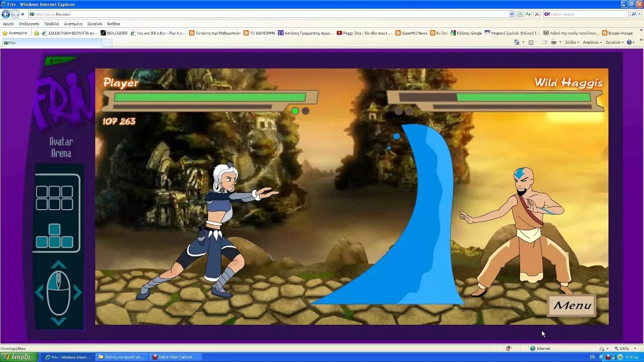Click the zoom level 100% control
Viewport: 644px width, 362px height.
[x=626, y=348]
